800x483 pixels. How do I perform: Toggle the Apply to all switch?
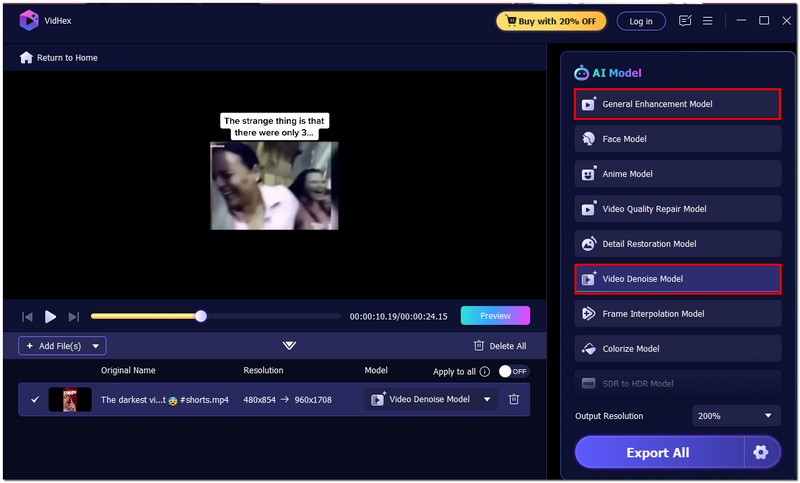(x=513, y=371)
